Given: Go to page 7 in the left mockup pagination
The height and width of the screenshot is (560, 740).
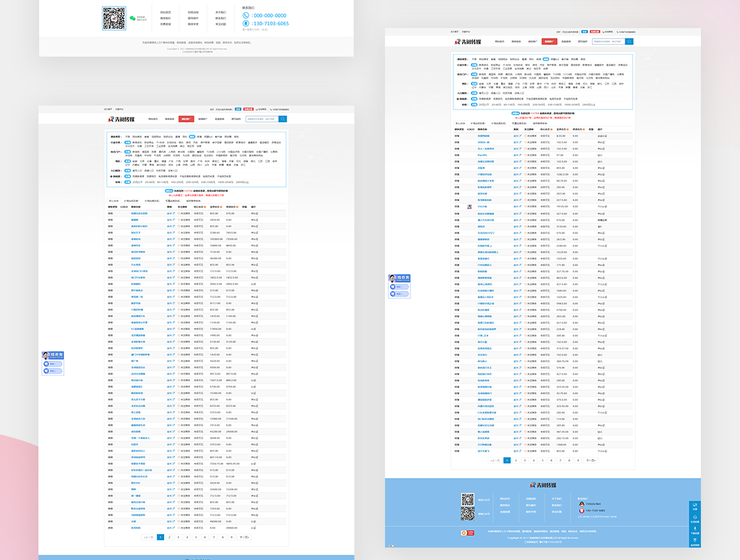Looking at the screenshot, I should pyautogui.click(x=214, y=537).
